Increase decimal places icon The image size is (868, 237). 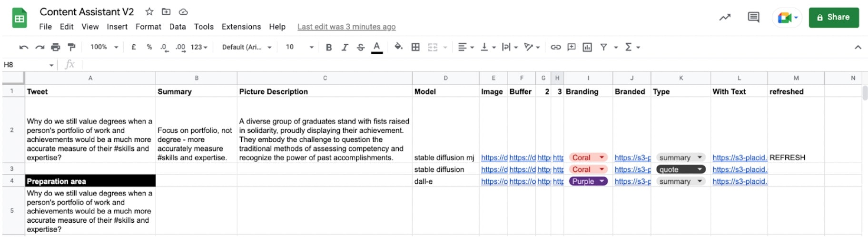[x=180, y=47]
